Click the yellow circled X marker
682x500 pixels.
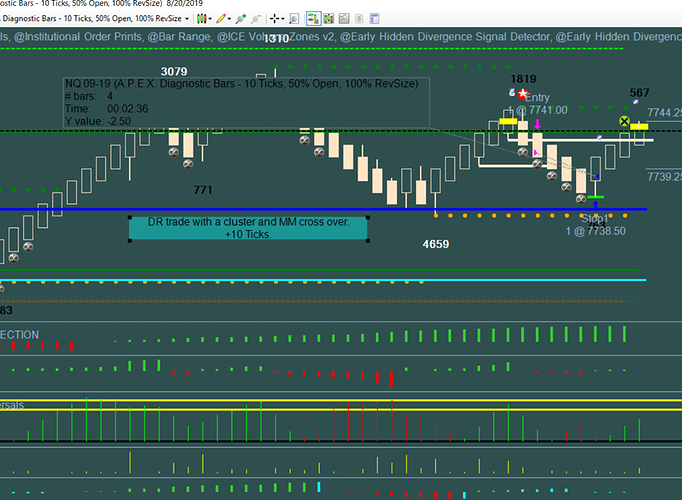coord(624,121)
